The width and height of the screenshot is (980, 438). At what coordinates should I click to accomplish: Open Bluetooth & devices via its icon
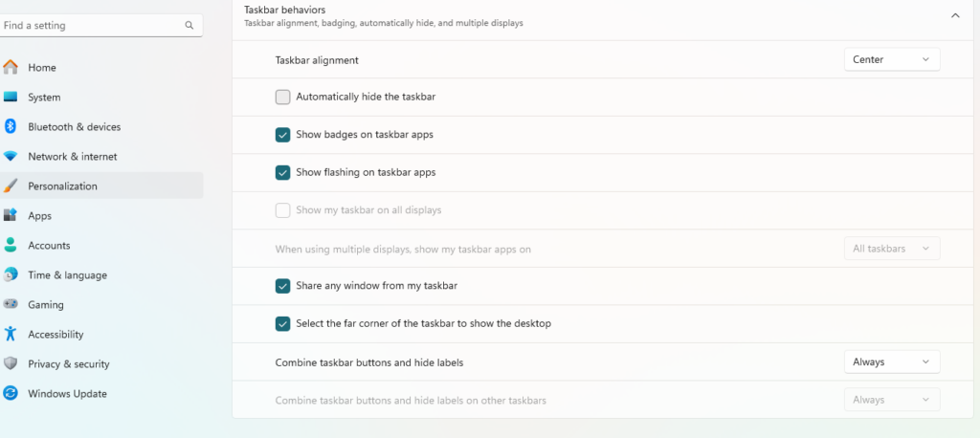(11, 126)
